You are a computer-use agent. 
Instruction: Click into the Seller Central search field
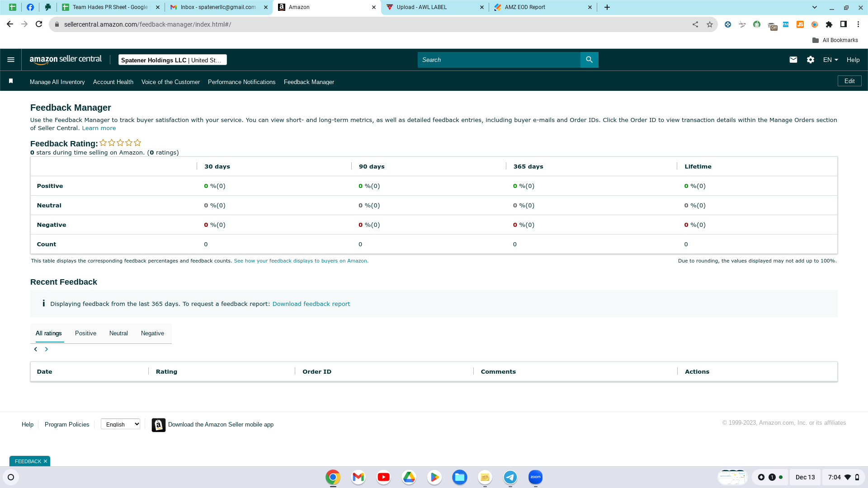pos(499,60)
